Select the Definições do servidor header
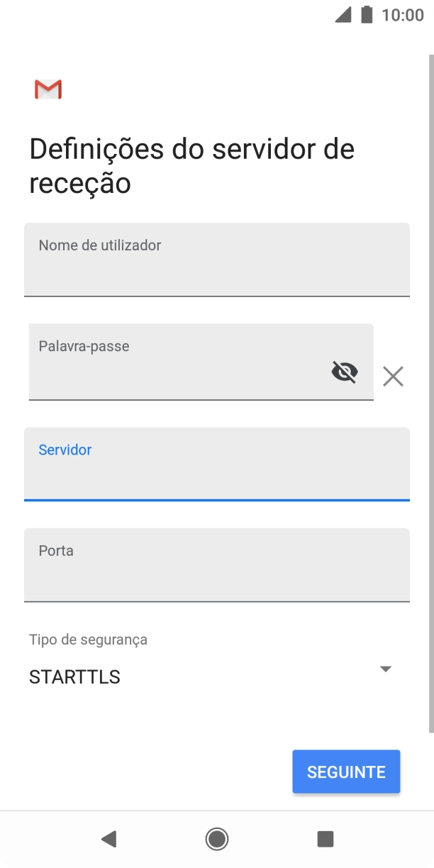 pyautogui.click(x=191, y=165)
